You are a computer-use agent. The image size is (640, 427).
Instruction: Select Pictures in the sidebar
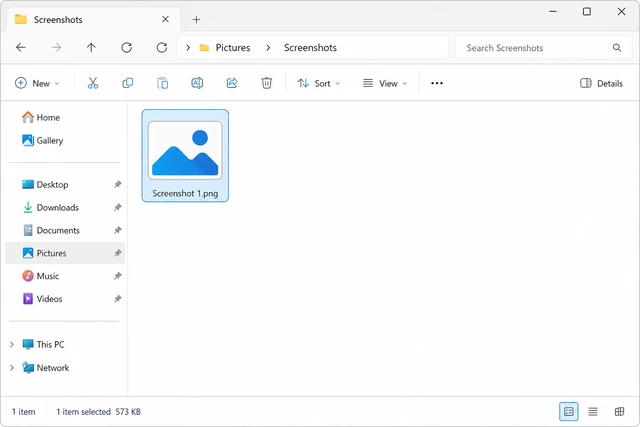64,253
